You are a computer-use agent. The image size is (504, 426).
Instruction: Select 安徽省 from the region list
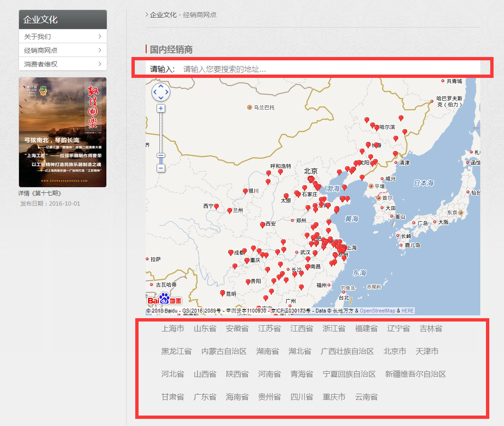237,329
